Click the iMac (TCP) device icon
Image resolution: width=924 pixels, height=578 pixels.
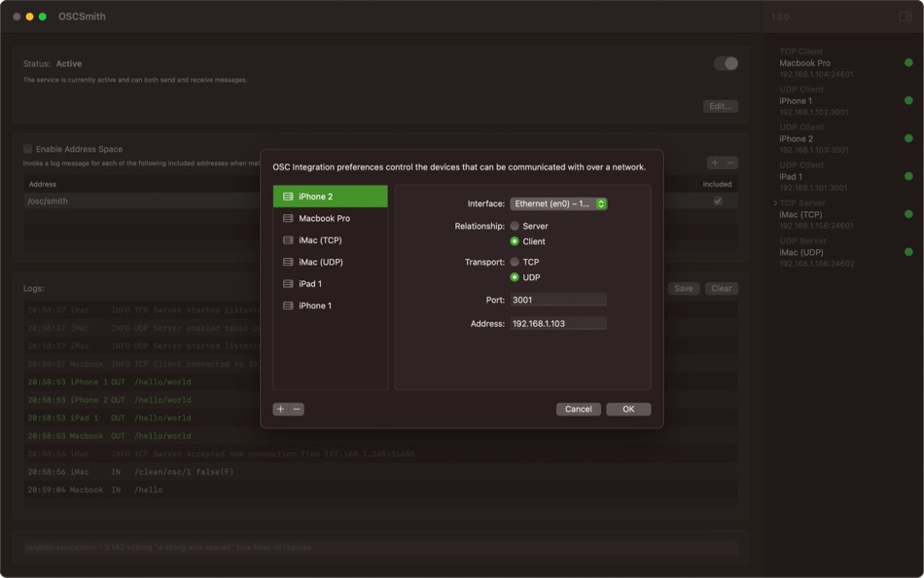click(x=288, y=240)
